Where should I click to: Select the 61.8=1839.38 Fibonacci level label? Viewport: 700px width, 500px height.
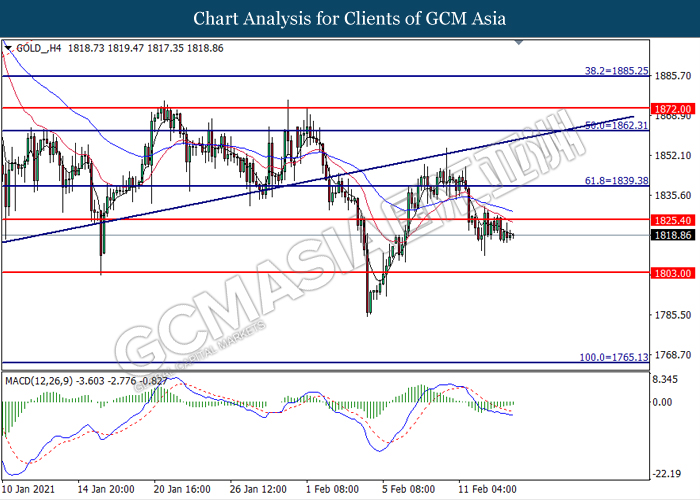tap(618, 181)
